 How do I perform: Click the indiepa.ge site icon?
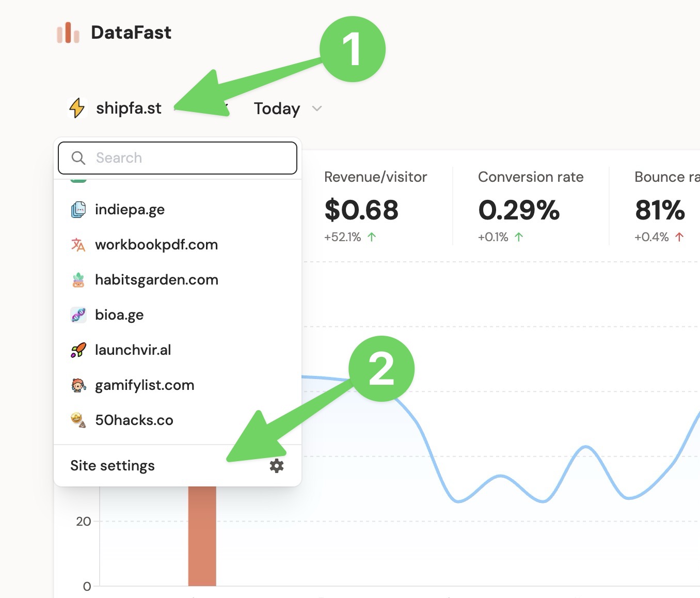78,210
